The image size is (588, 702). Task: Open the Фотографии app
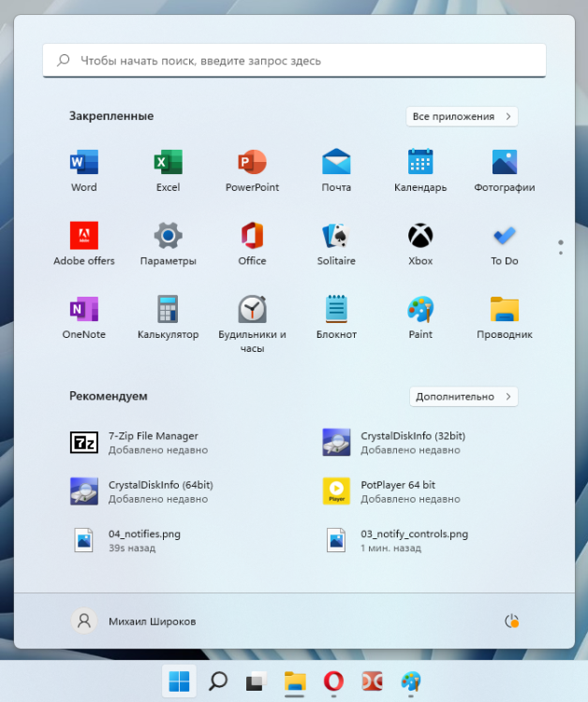click(x=505, y=170)
